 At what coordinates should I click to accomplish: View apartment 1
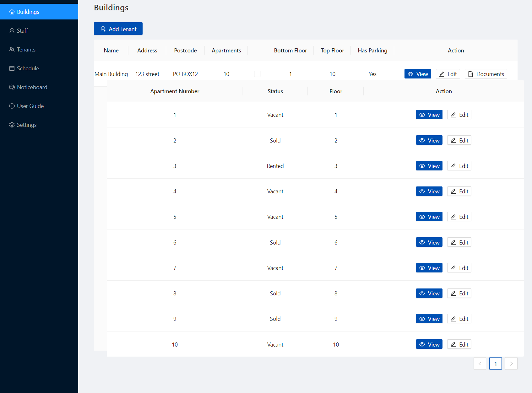coord(429,115)
